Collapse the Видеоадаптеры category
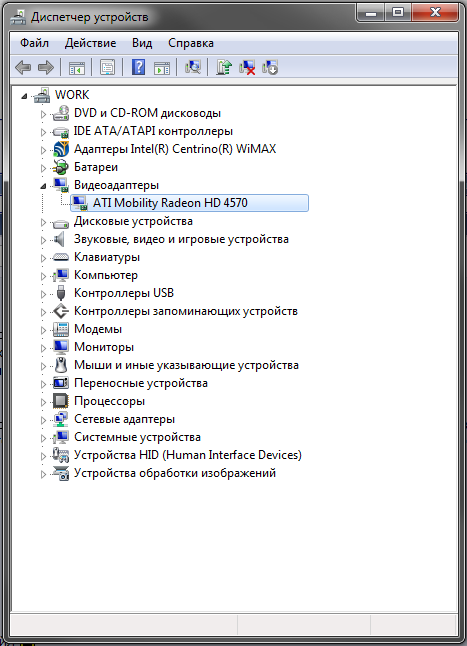The image size is (467, 646). click(43, 187)
